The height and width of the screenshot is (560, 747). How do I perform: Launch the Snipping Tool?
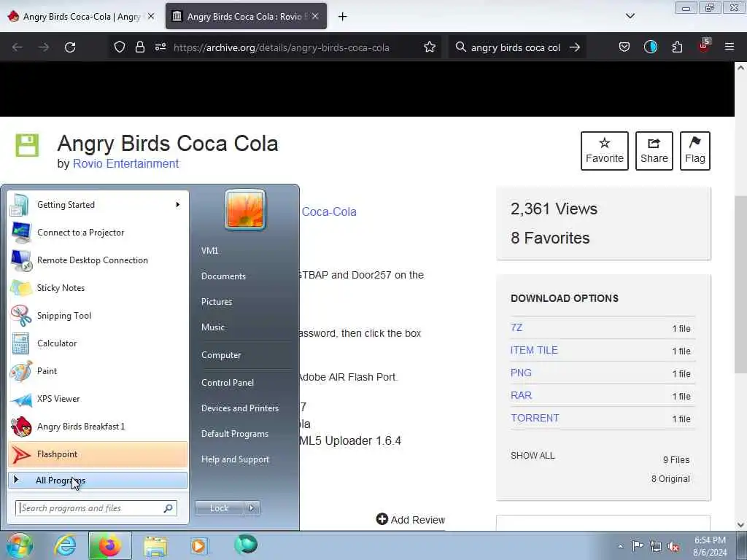[x=98, y=315]
